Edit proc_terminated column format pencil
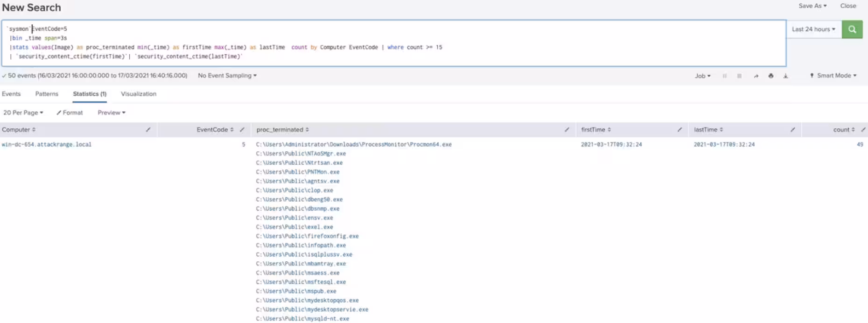This screenshot has height=323, width=868. tap(567, 130)
